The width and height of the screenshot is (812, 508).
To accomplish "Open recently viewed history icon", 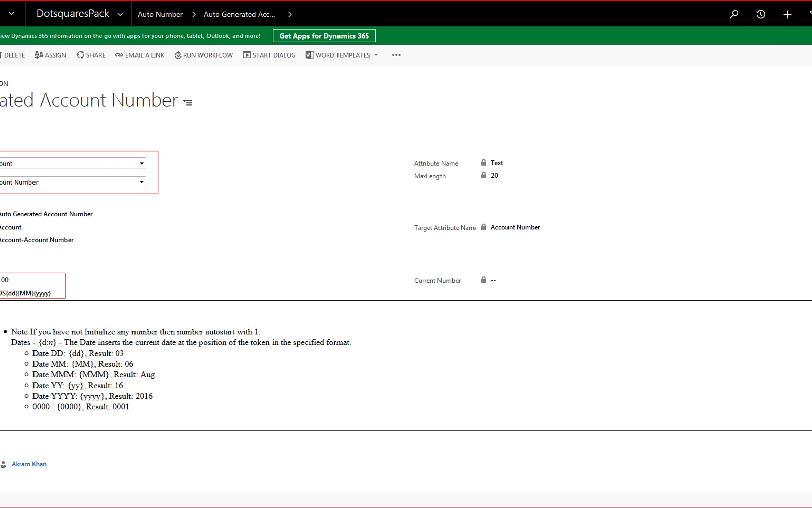I will pyautogui.click(x=761, y=14).
